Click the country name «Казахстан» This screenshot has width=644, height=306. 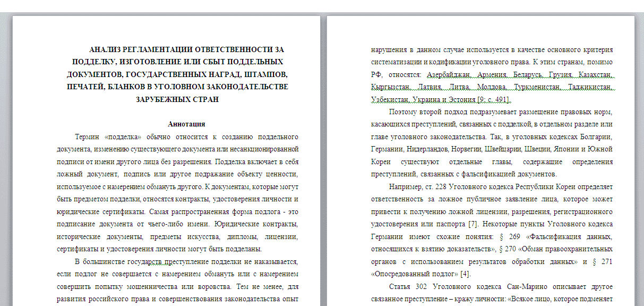coord(595,74)
